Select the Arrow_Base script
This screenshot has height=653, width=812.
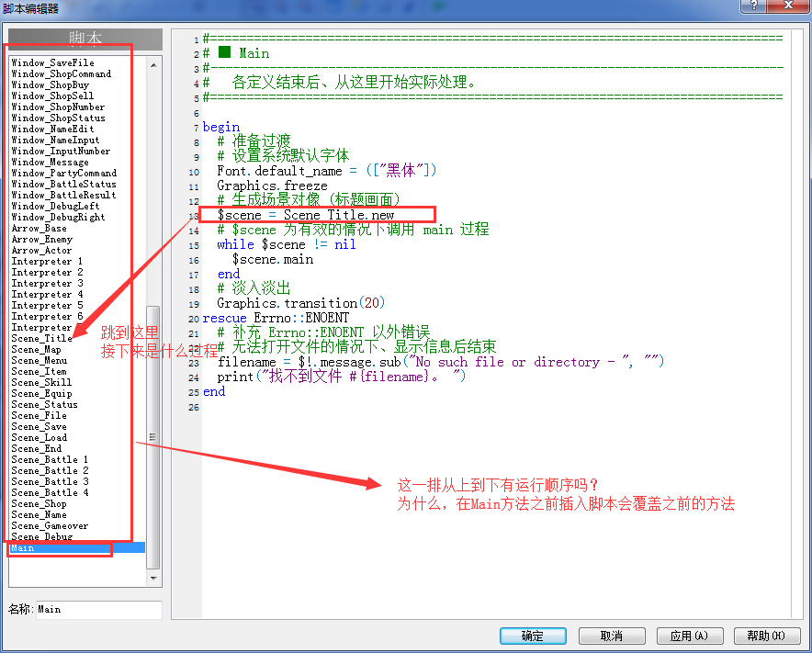pyautogui.click(x=39, y=229)
